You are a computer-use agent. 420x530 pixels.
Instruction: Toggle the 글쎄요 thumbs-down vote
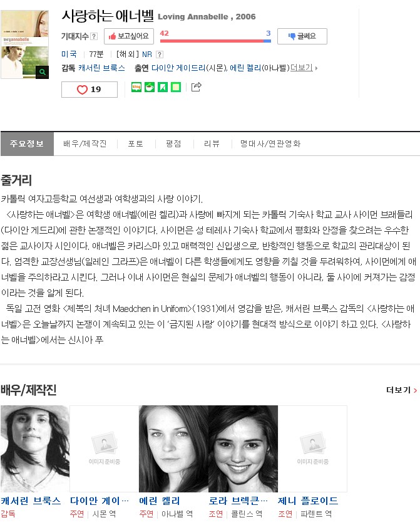[302, 36]
